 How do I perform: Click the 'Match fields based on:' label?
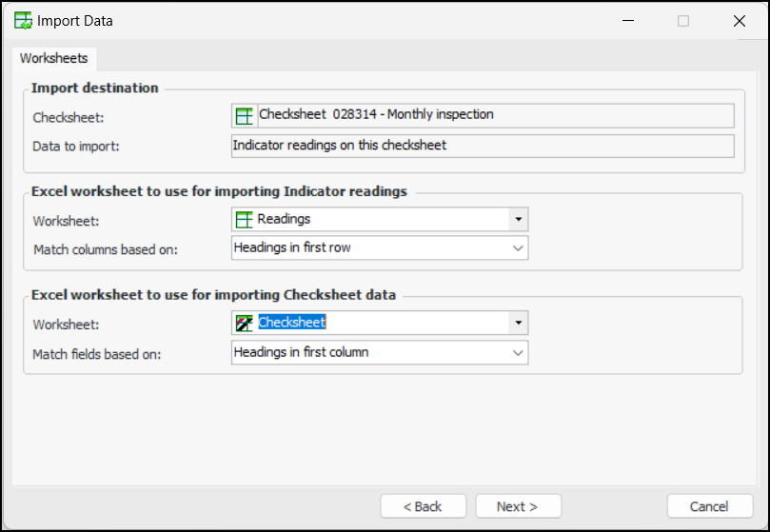pyautogui.click(x=97, y=354)
